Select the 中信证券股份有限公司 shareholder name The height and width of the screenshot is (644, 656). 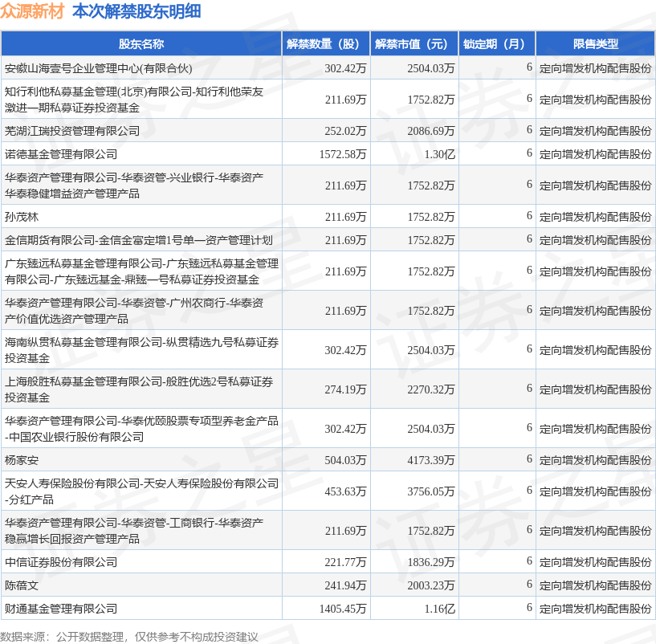(x=61, y=562)
